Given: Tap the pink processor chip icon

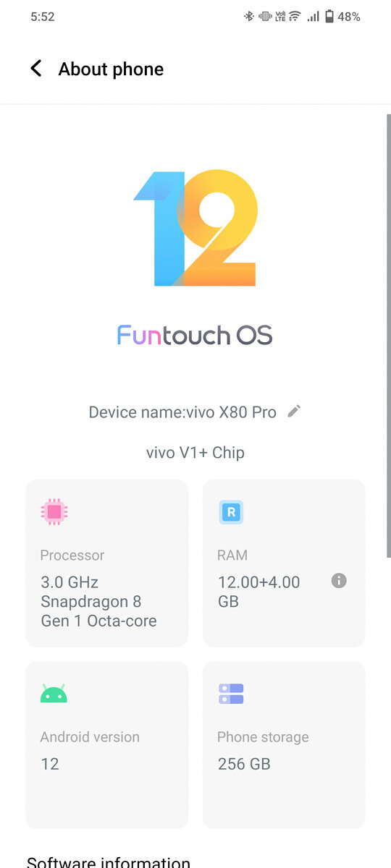Looking at the screenshot, I should 54,511.
